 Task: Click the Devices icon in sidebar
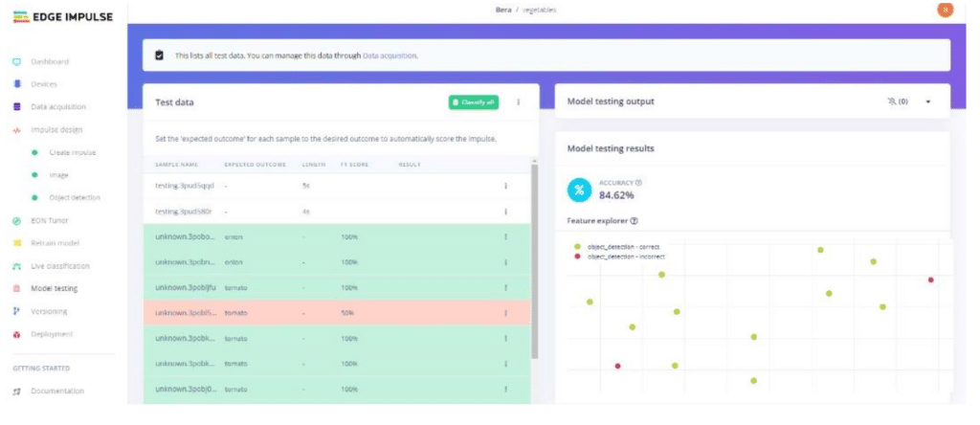click(16, 84)
